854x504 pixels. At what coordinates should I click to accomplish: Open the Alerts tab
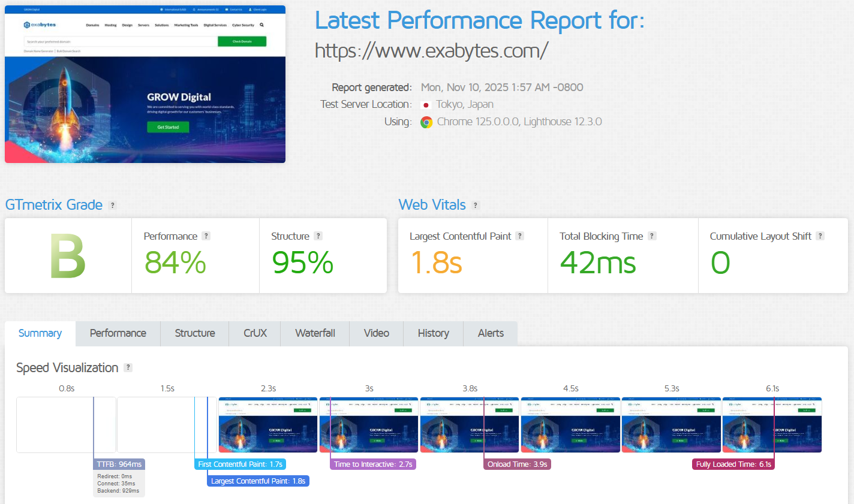[x=491, y=333]
